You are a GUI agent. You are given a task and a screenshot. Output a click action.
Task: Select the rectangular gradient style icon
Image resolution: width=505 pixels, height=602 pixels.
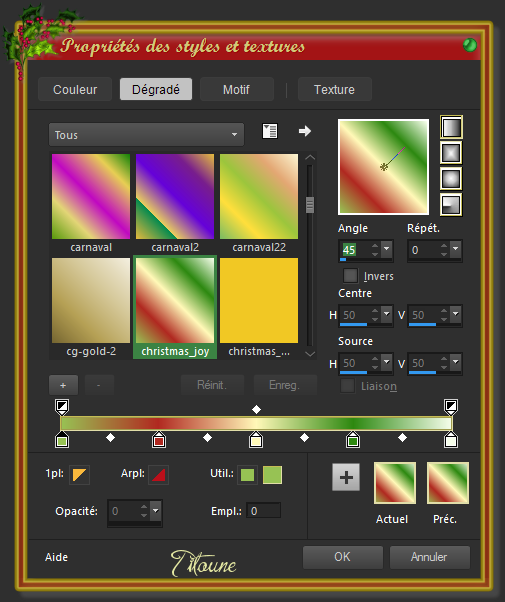451,153
